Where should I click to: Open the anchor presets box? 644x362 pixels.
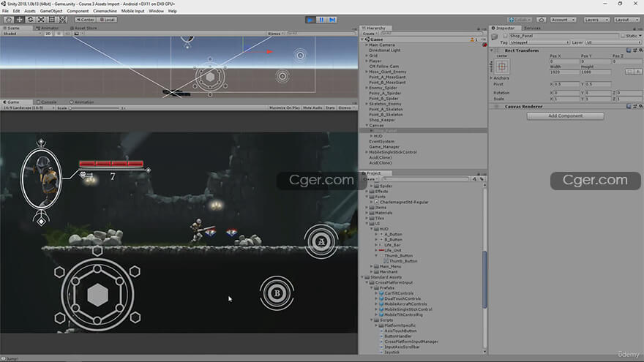click(x=502, y=66)
